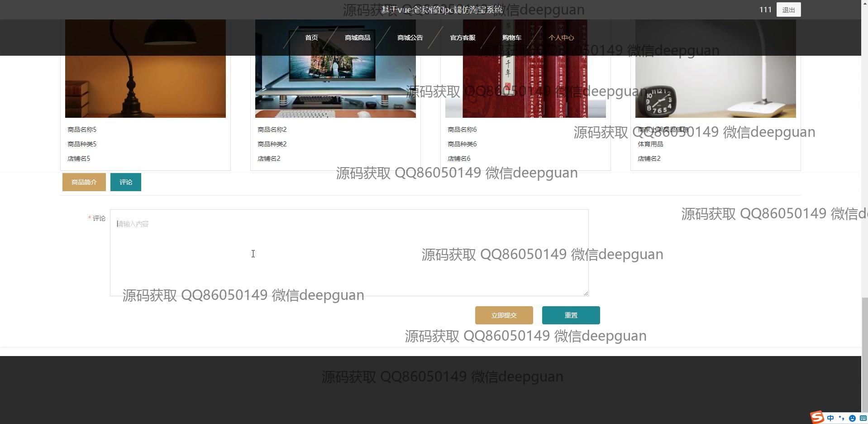Click the category text 商品种类2
The height and width of the screenshot is (424, 868).
pos(272,144)
